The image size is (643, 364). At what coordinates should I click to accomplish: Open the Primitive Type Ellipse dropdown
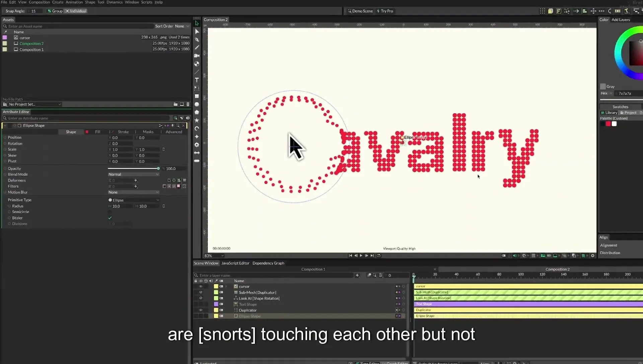[x=133, y=200]
